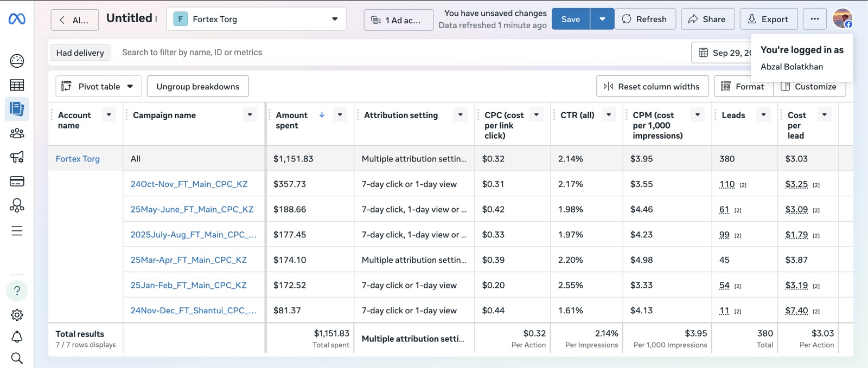The image size is (868, 368).
Task: Open Settings gear icon
Action: 17,315
